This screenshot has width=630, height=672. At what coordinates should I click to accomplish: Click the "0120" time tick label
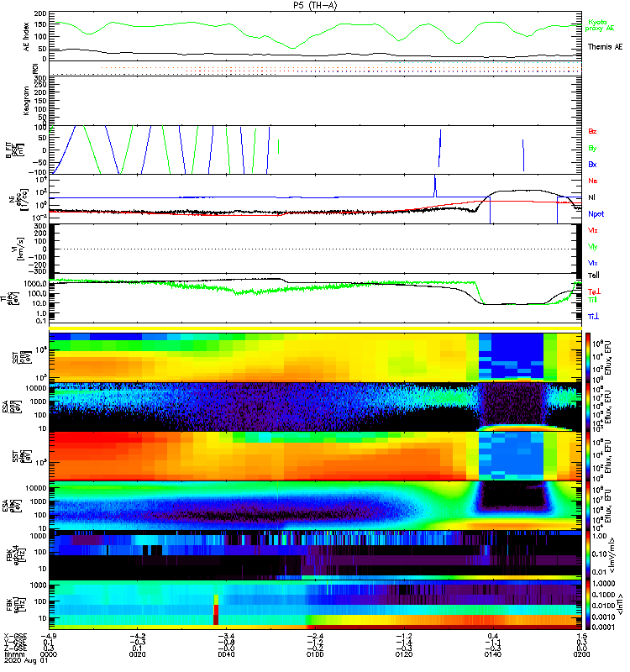pos(404,654)
